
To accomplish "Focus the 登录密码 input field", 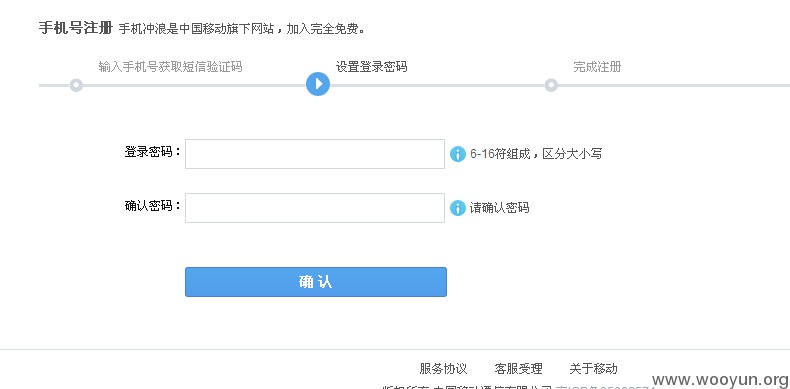I will (x=315, y=154).
